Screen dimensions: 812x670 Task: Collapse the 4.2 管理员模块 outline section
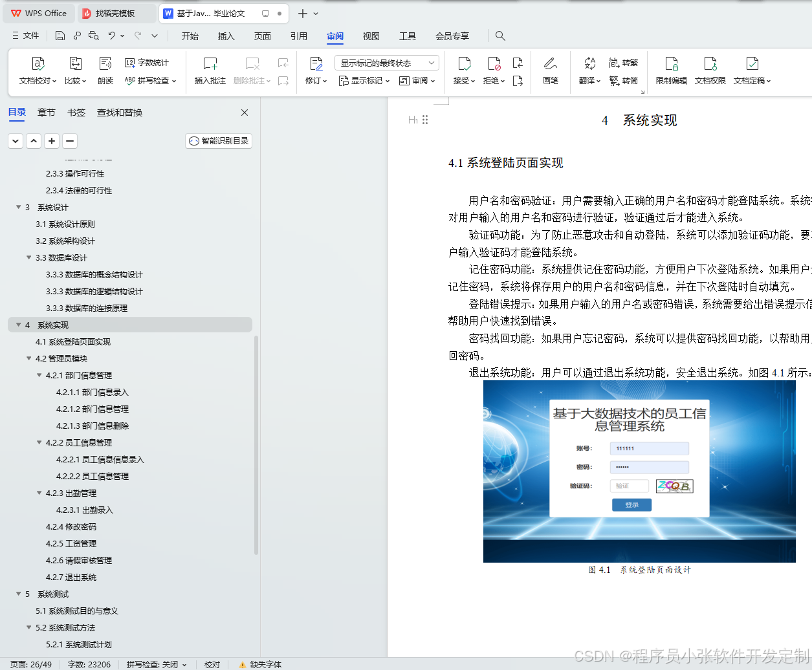[x=29, y=358]
